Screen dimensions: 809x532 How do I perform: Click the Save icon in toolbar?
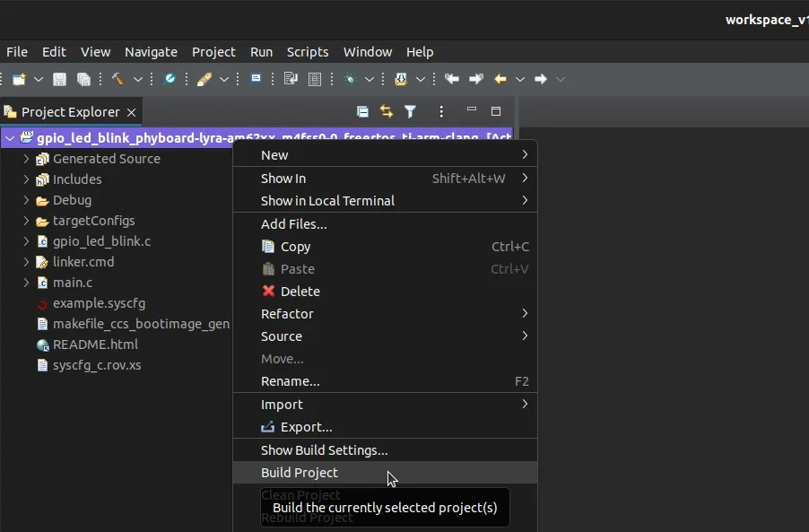pos(59,79)
